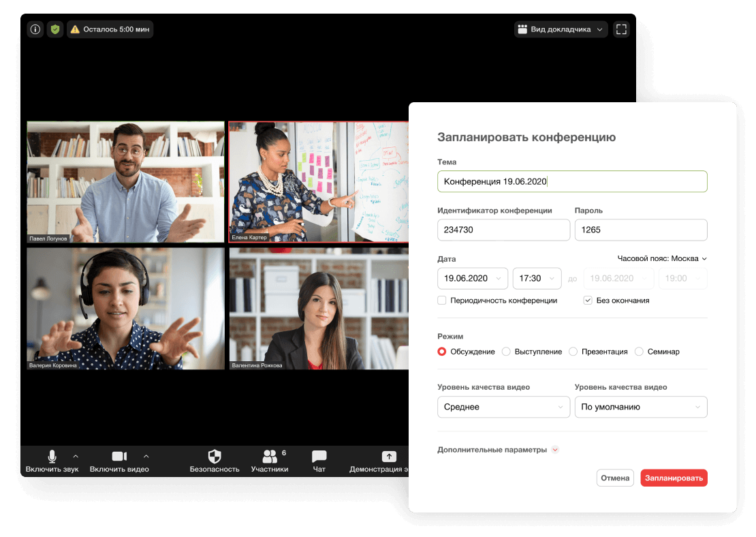Image resolution: width=756 pixels, height=537 pixels.
Task: Open the Среднее video quality dropdown
Action: coord(503,407)
